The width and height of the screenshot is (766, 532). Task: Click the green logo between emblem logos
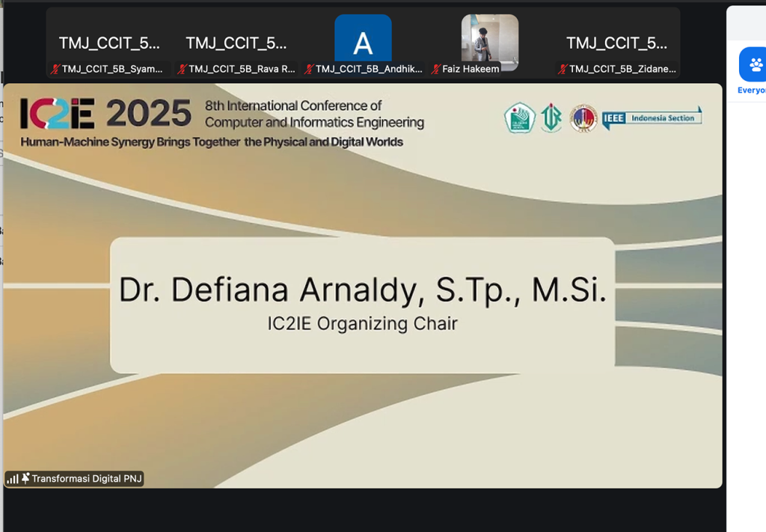click(551, 118)
